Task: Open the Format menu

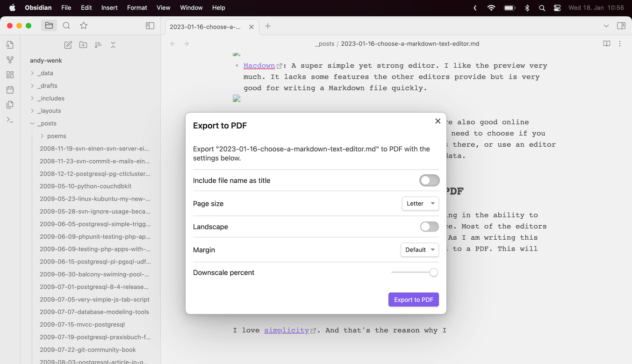Action: (137, 7)
